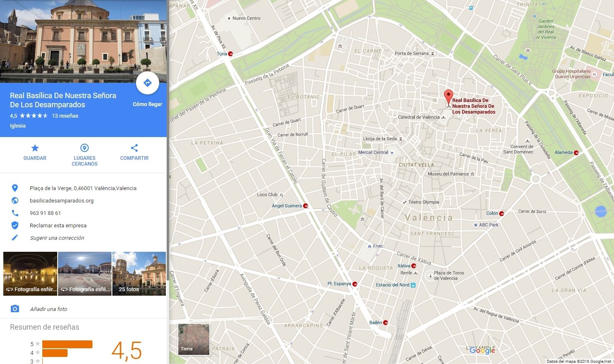Select Alameda metro station marker
Screen dimensions: 614x364
point(576,152)
